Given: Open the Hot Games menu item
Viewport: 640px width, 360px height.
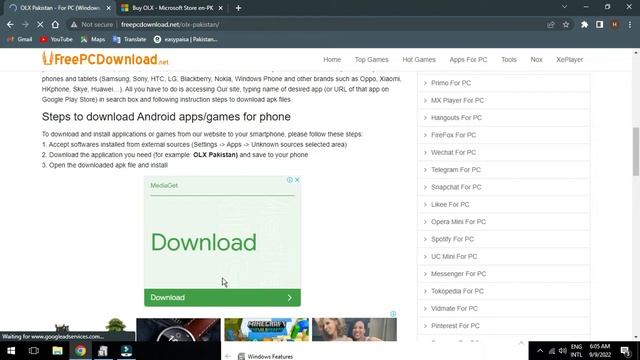Looking at the screenshot, I should 419,60.
